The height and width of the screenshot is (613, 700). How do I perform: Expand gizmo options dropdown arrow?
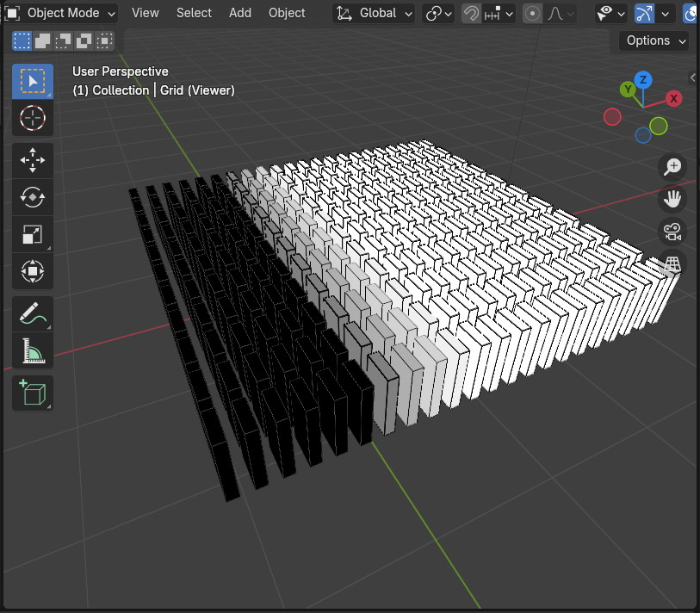pyautogui.click(x=666, y=14)
